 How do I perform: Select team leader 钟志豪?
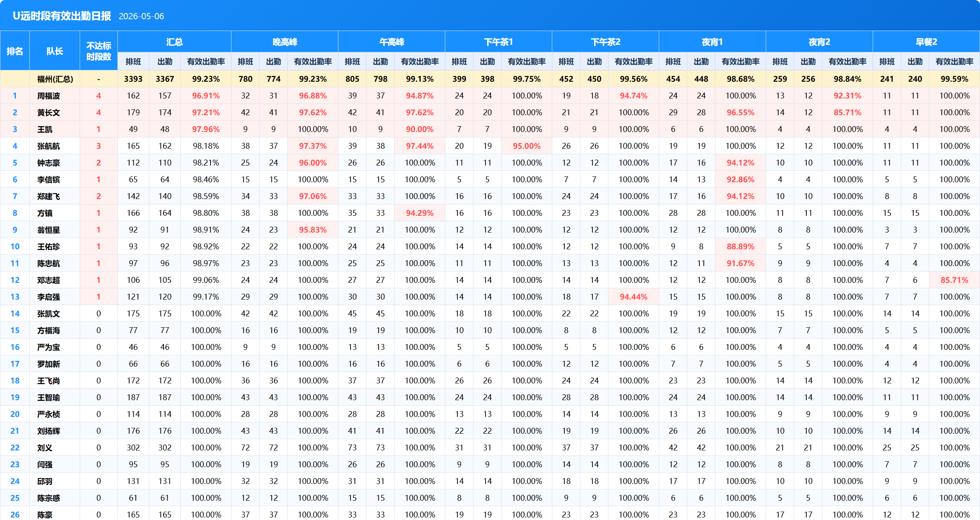pyautogui.click(x=48, y=163)
